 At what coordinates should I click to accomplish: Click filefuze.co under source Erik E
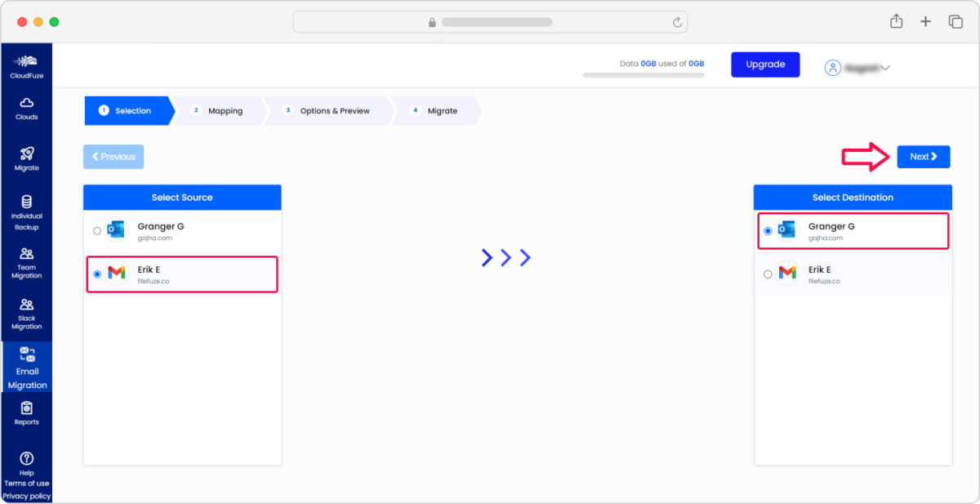pos(154,281)
